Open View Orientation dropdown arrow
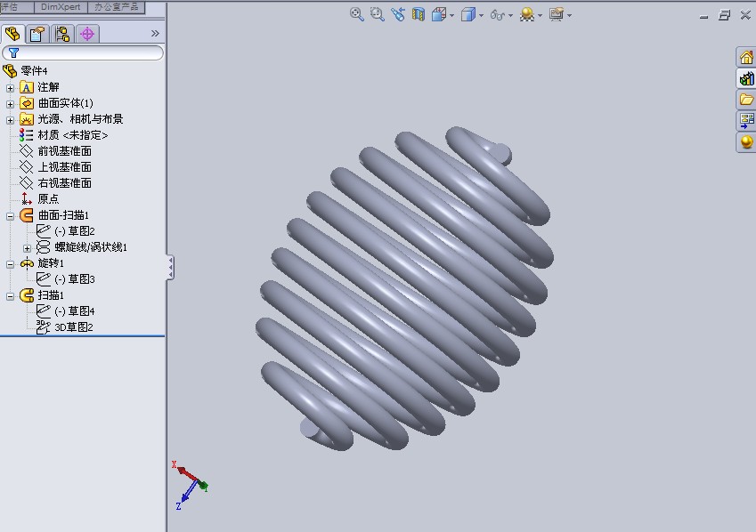The image size is (756, 532). click(x=451, y=15)
